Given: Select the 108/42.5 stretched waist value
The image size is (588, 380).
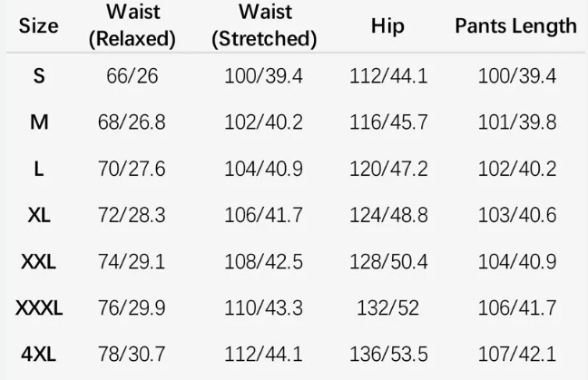Looking at the screenshot, I should click(x=264, y=261).
